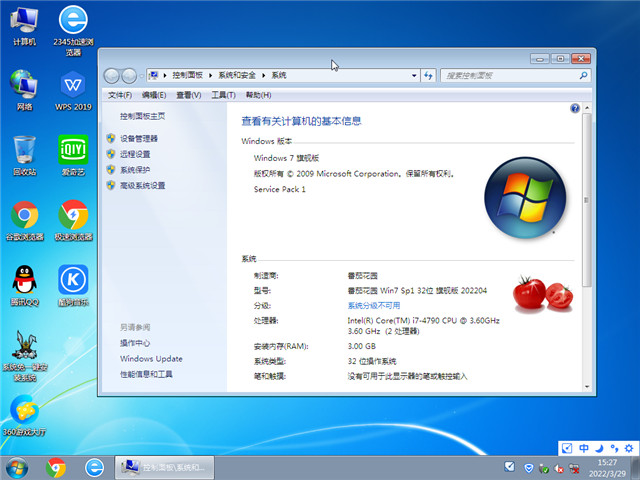Open Windows Update sidebar link
This screenshot has width=640, height=480.
click(x=151, y=359)
